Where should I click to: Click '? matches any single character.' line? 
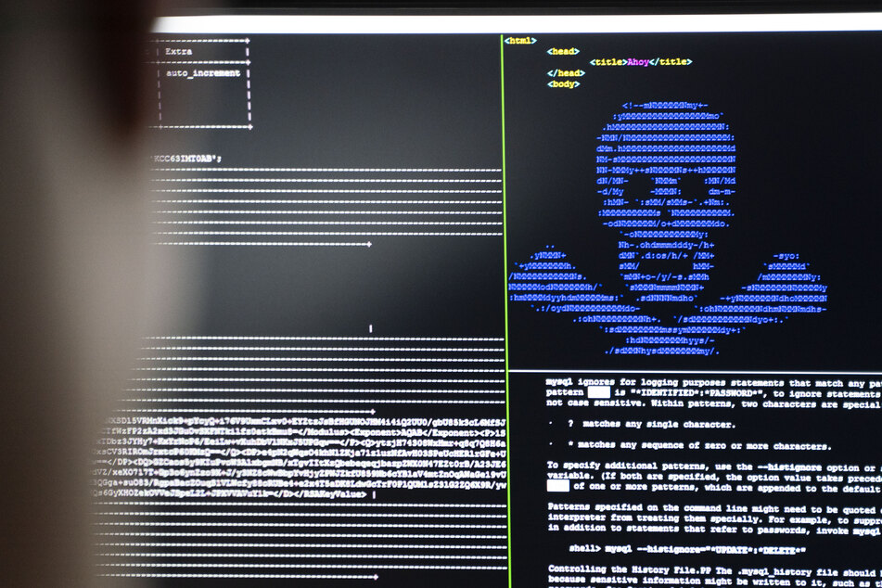651,424
